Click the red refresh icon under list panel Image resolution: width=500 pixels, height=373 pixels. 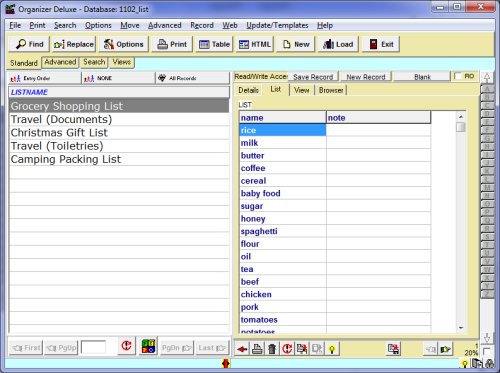click(126, 346)
